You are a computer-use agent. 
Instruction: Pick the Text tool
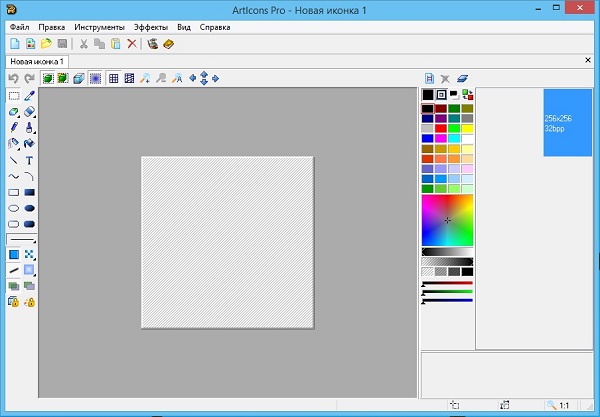click(x=30, y=160)
